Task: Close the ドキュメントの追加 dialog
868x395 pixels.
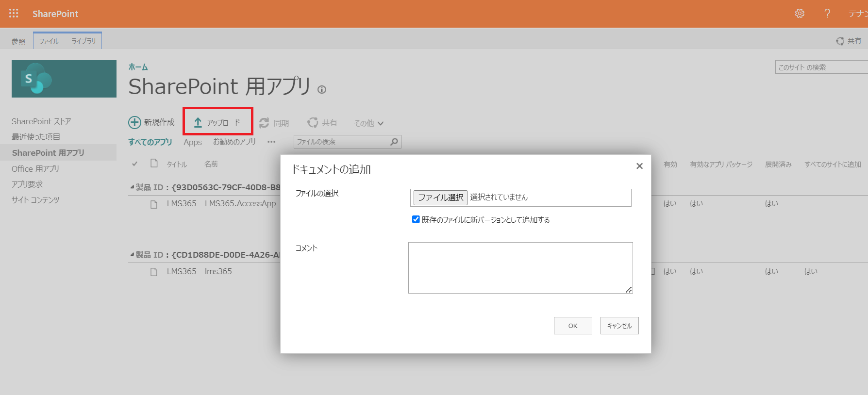Action: [639, 166]
